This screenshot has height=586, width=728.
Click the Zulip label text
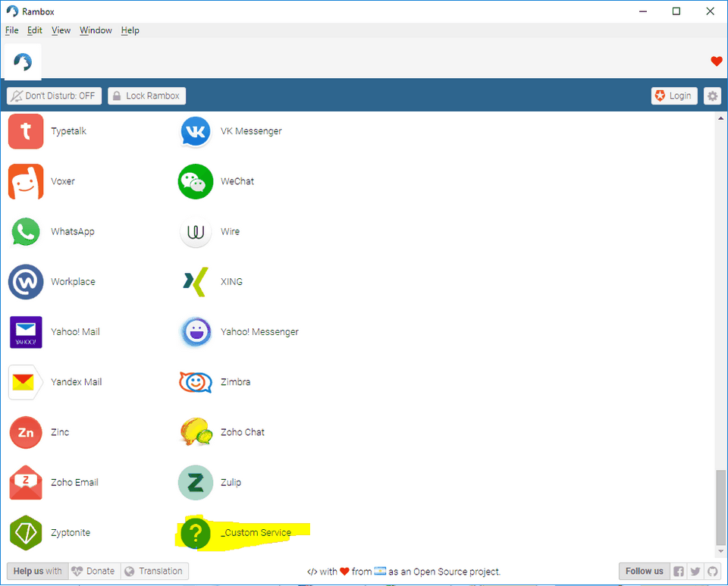tap(231, 483)
